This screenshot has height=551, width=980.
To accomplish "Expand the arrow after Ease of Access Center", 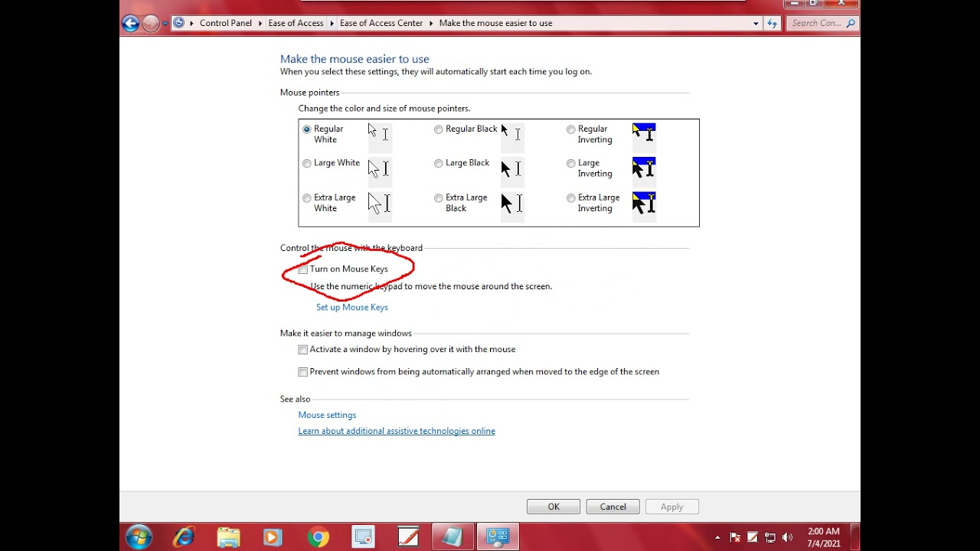I will point(432,24).
